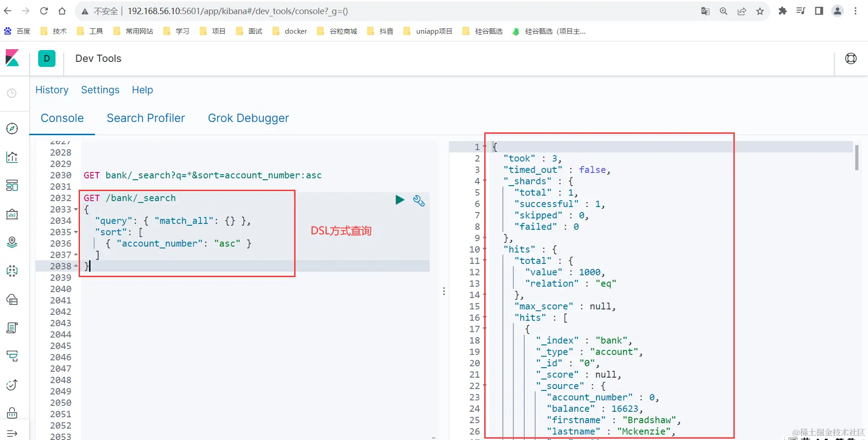
Task: Click the Kibana logo
Action: point(12,58)
